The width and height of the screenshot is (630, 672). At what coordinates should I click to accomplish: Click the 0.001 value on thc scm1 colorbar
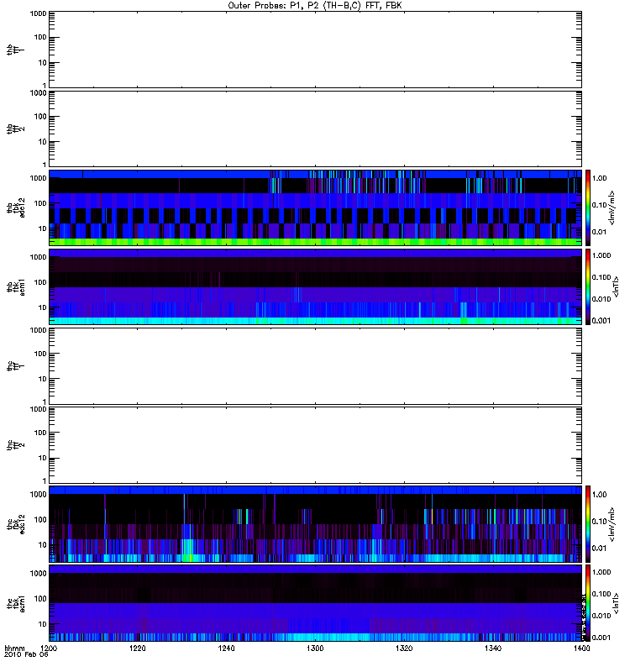(x=601, y=638)
